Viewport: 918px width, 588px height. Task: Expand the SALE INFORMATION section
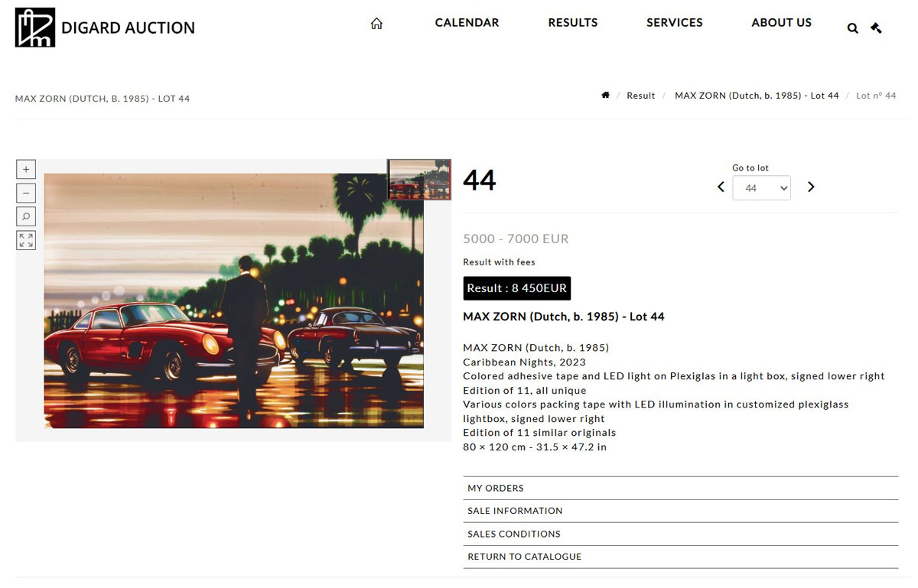pos(680,511)
